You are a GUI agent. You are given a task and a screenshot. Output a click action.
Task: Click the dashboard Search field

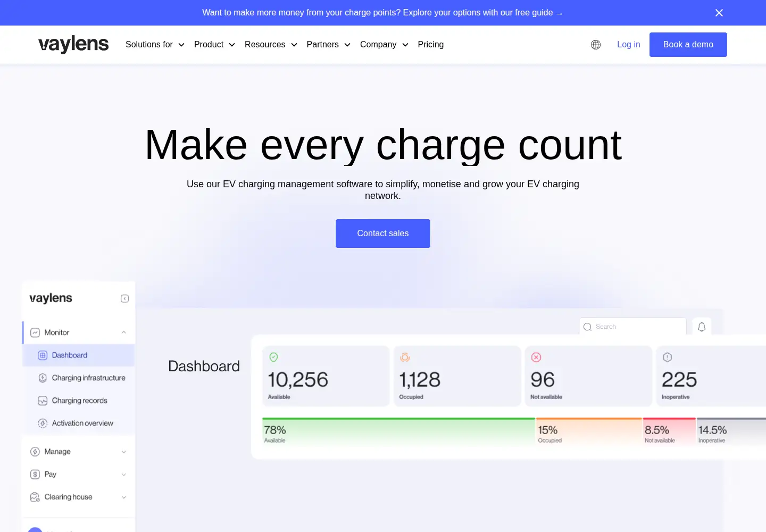click(632, 327)
